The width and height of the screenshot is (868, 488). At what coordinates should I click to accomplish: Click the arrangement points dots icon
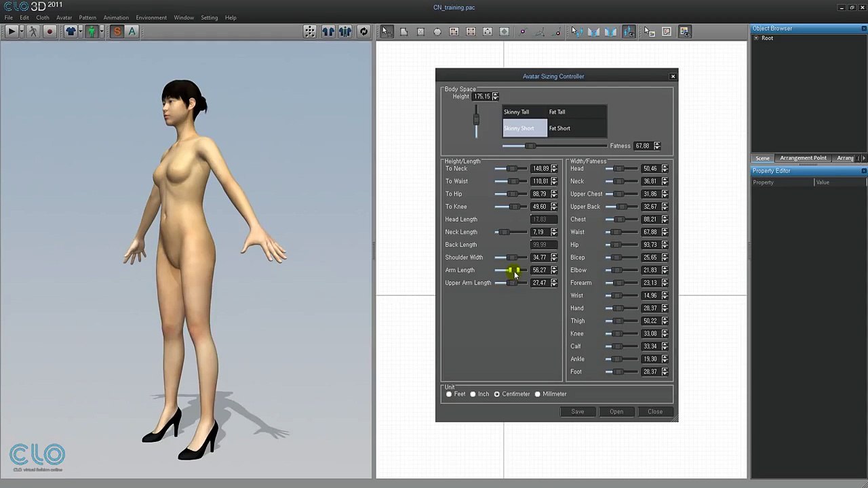click(x=310, y=31)
